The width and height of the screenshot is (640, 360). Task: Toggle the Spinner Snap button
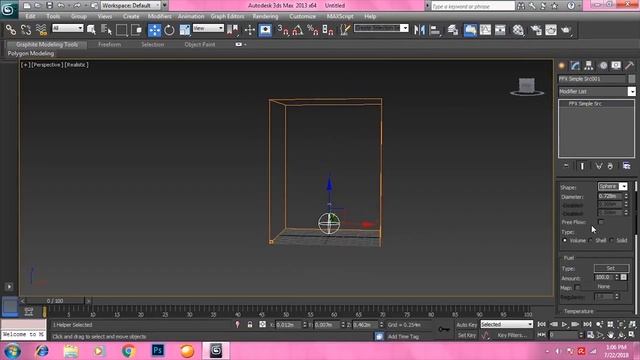328,30
